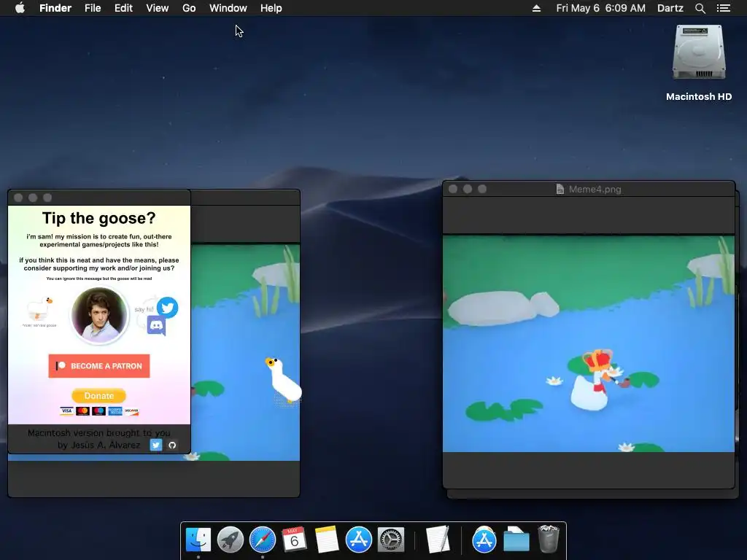Click Sam's circular profile photo

(99, 314)
